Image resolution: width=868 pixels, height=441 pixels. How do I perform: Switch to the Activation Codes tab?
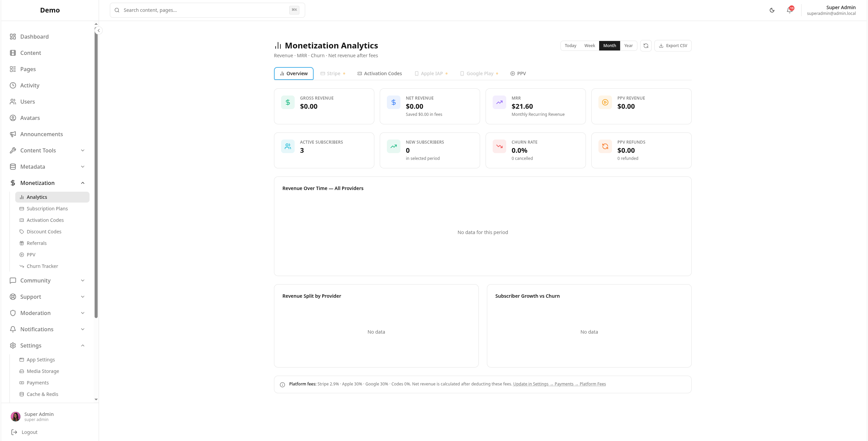coord(379,73)
